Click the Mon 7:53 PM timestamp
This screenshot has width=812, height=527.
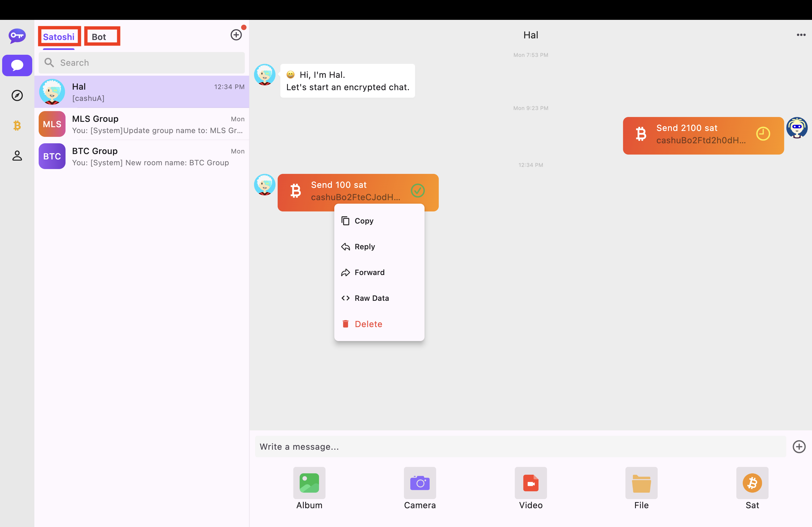[531, 55]
